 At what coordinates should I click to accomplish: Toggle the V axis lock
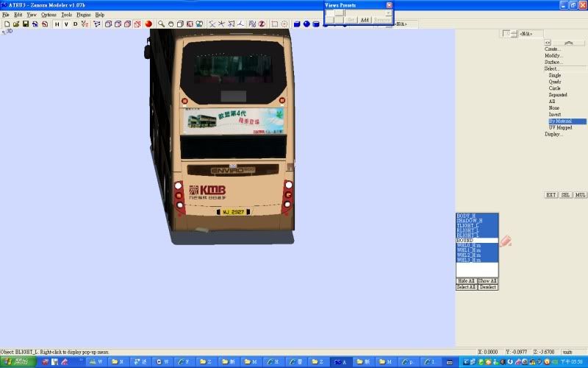coord(66,24)
